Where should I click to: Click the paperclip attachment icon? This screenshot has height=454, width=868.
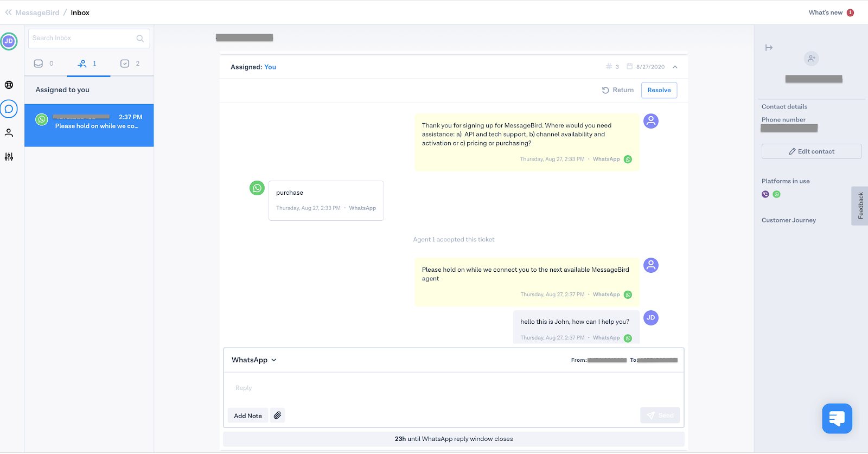[x=277, y=415]
